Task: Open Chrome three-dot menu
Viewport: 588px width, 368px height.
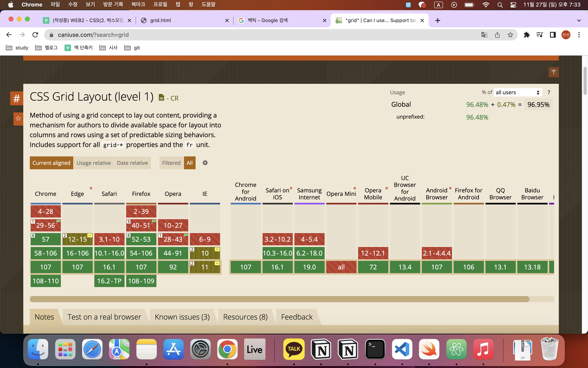Action: coord(579,35)
